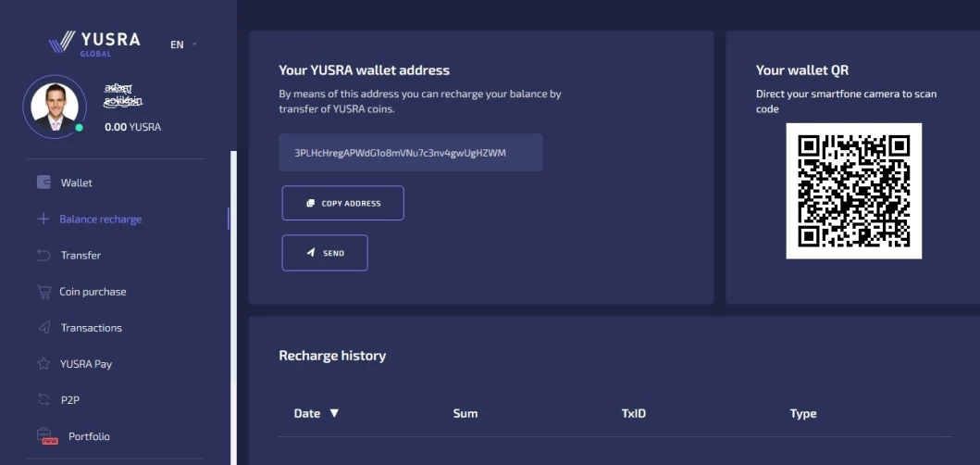Click the P2P exchange arrows icon

point(43,400)
